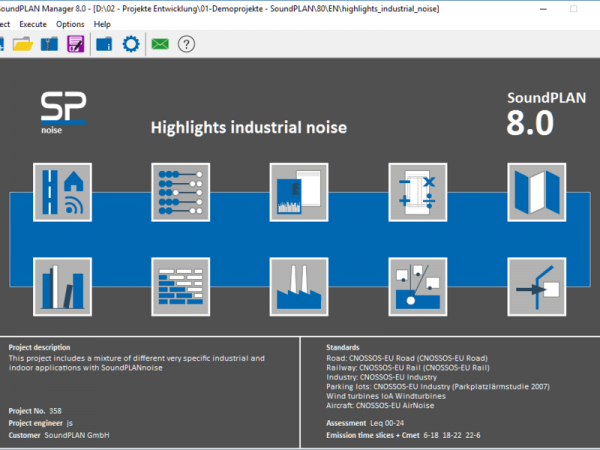Screen dimensions: 600x450
Task: Open the Help menu
Action: (102, 23)
